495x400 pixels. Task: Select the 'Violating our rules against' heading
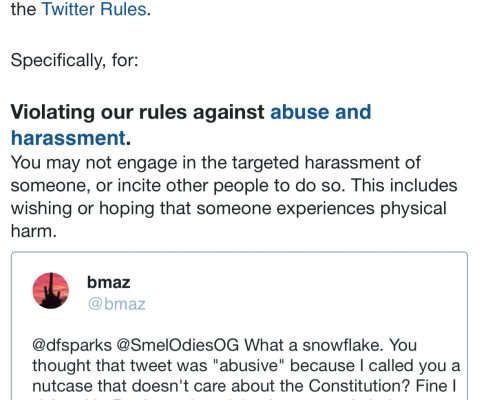coord(137,112)
